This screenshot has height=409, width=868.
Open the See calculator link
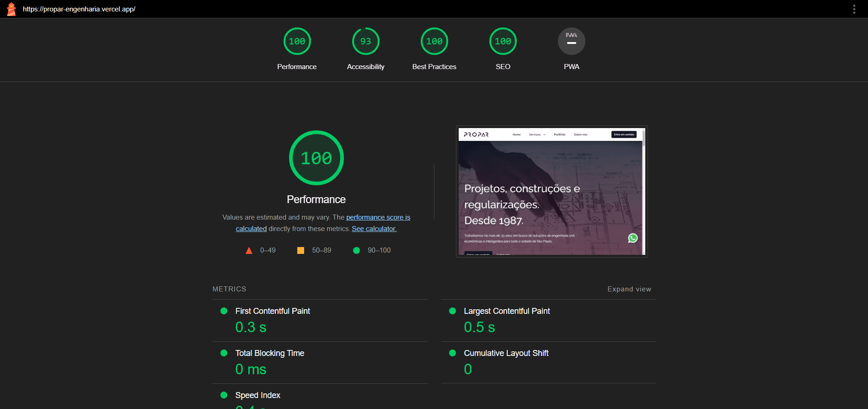coord(374,229)
